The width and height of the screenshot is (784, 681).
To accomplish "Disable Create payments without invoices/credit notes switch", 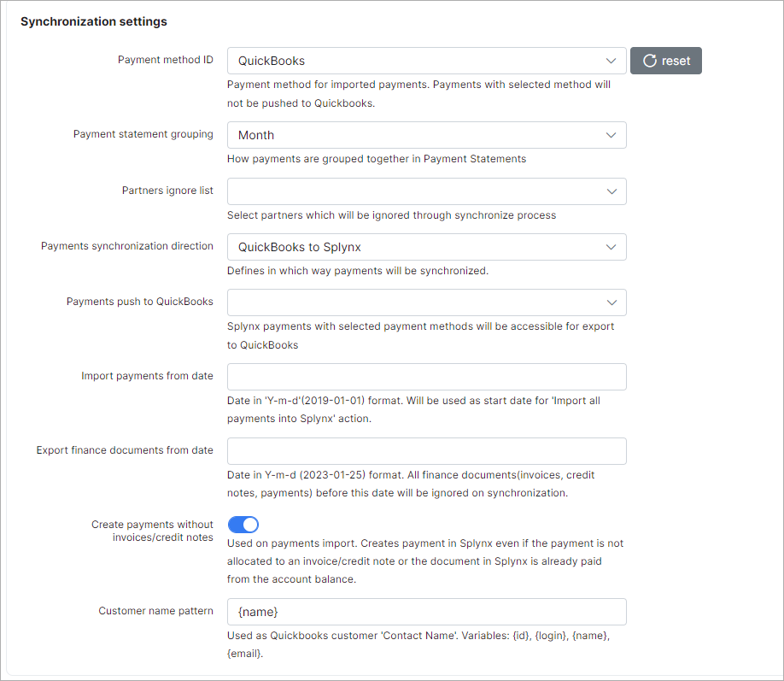I will click(x=243, y=525).
